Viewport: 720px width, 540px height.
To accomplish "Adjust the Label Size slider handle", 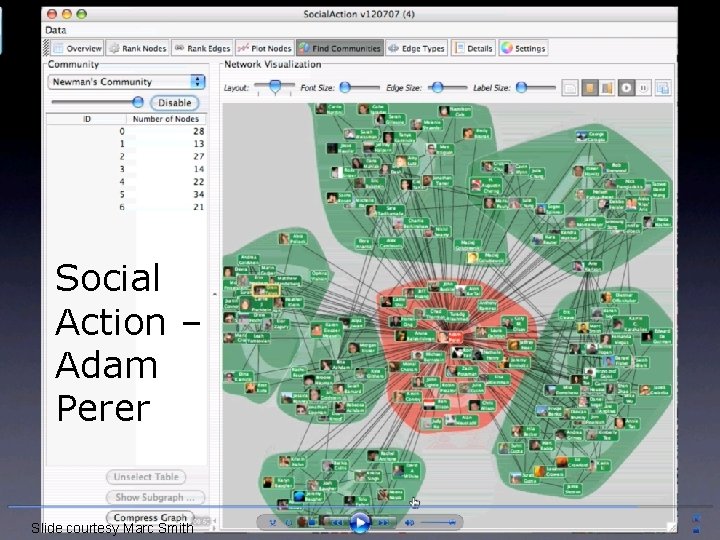I will 521,87.
